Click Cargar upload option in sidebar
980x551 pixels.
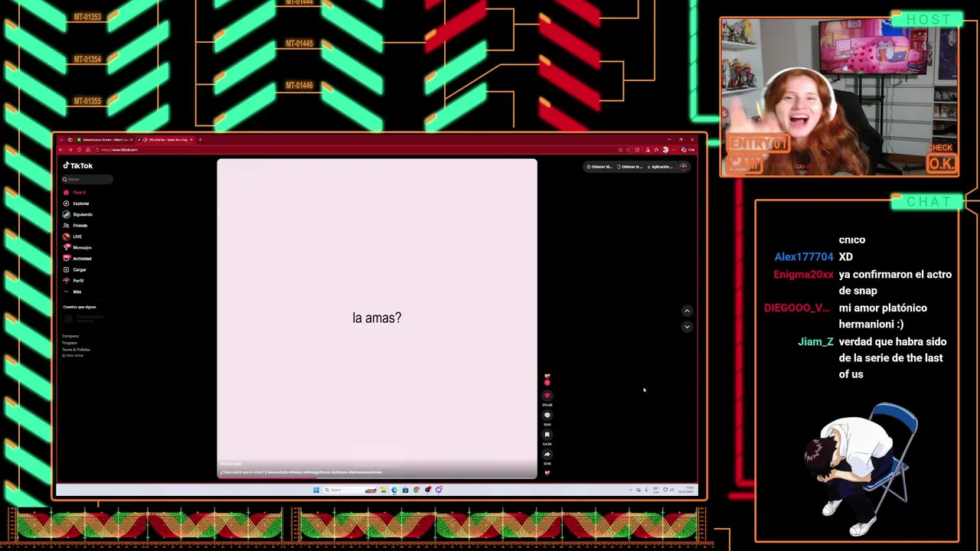(x=75, y=269)
